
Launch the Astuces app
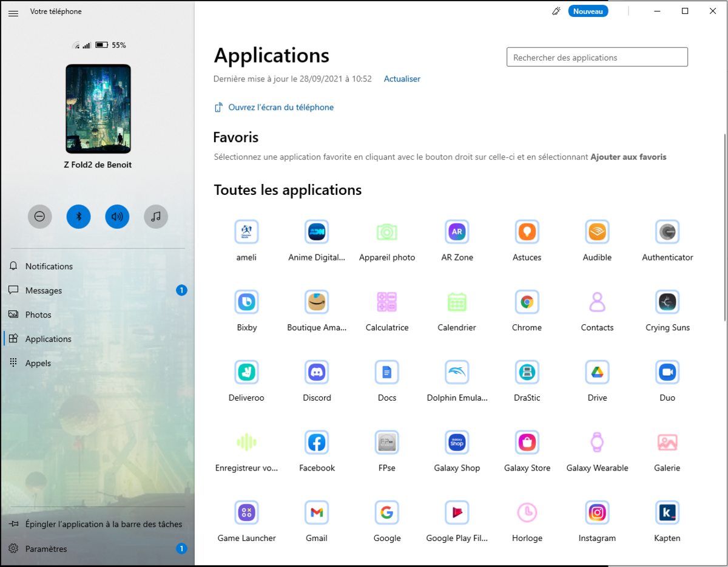[x=527, y=232]
